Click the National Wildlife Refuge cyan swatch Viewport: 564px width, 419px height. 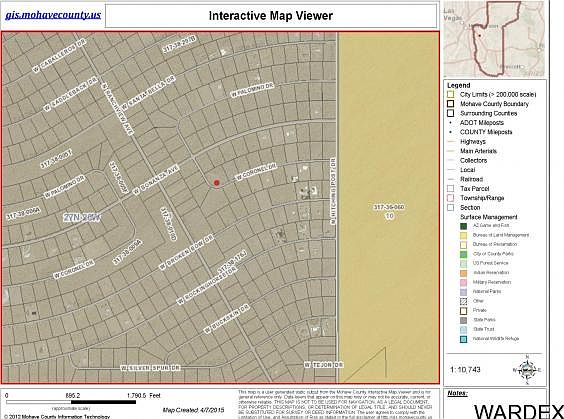point(464,339)
